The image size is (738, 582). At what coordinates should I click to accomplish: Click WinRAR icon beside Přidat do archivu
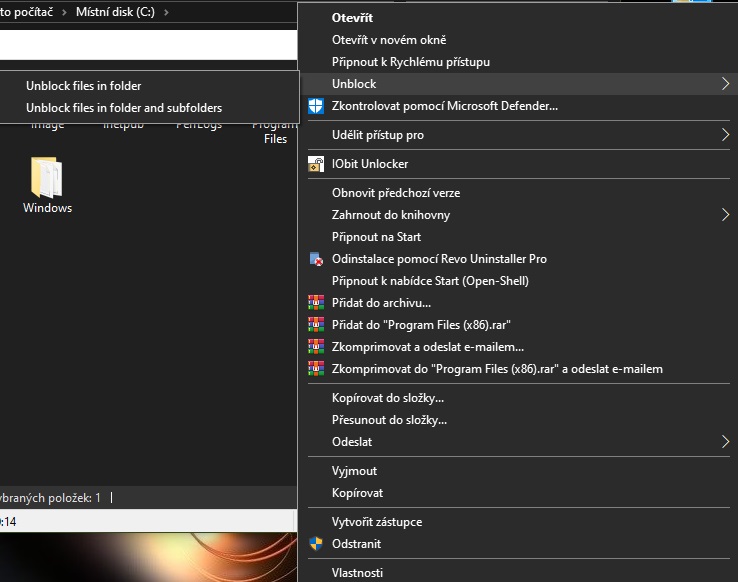click(x=316, y=303)
